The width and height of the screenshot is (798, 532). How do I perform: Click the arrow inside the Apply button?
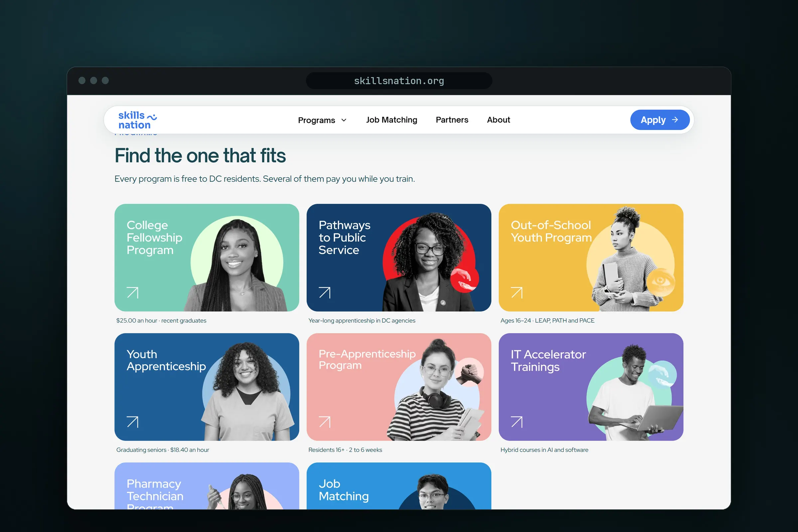click(x=675, y=120)
